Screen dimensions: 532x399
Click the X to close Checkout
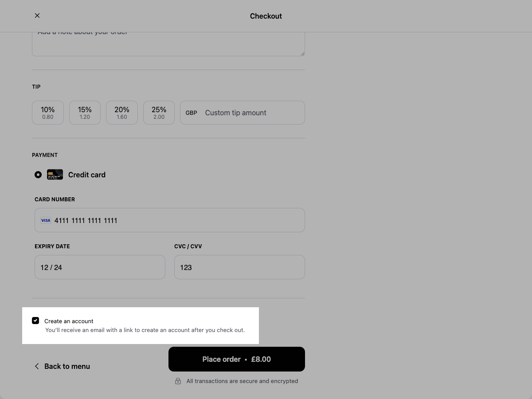pyautogui.click(x=37, y=16)
